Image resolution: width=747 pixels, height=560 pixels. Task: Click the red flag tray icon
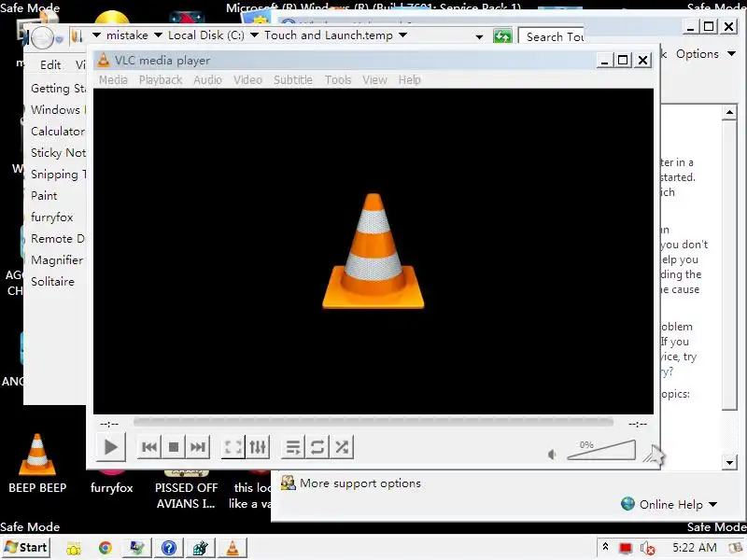point(626,548)
